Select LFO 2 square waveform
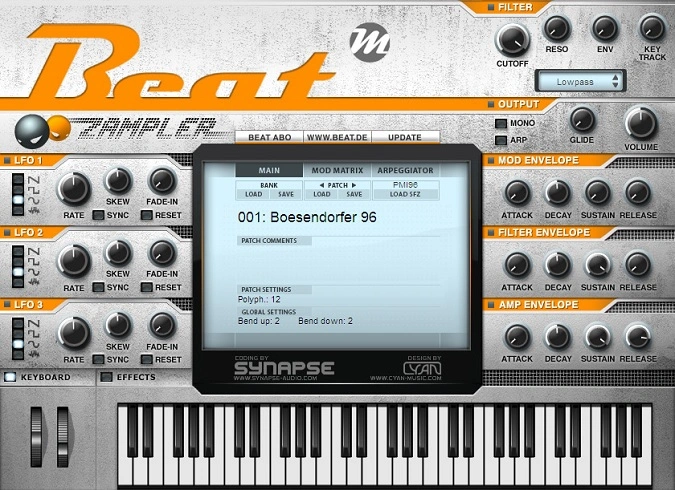The height and width of the screenshot is (490, 675). (18, 261)
